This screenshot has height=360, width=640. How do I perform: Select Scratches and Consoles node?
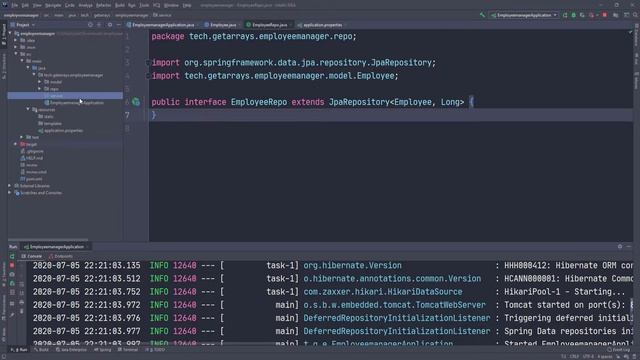click(38, 193)
